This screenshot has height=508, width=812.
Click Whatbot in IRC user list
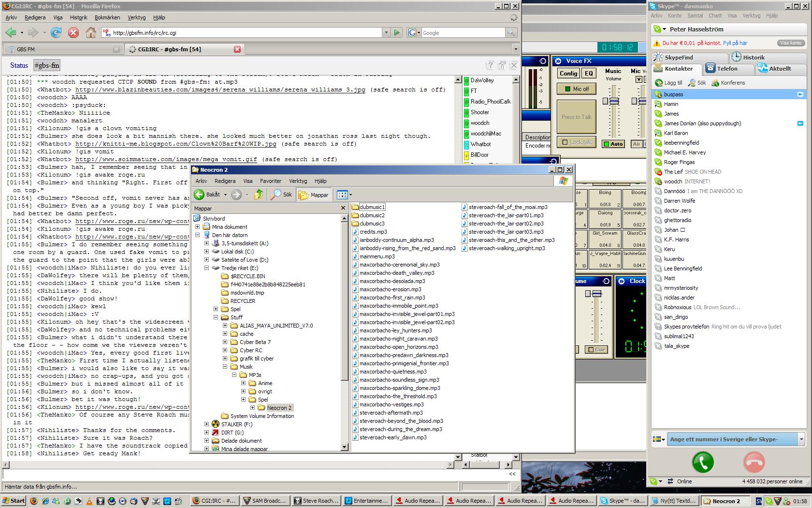480,144
